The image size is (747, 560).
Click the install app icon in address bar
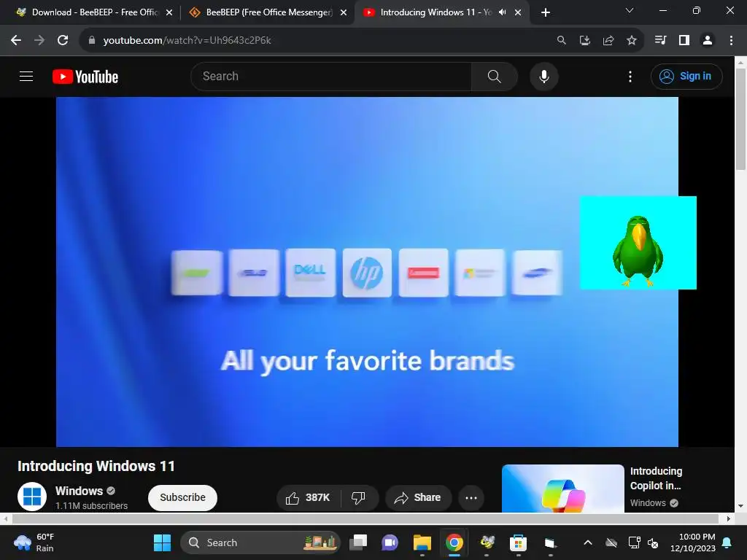click(x=585, y=41)
